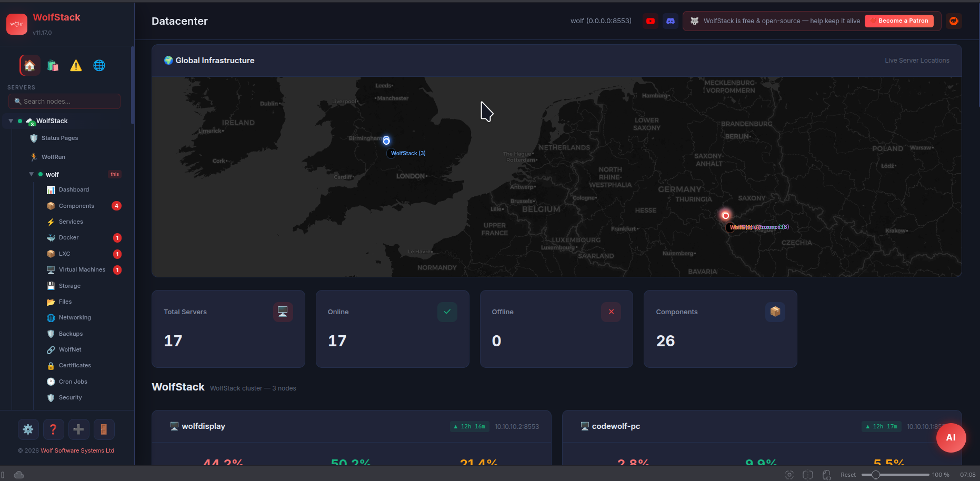Click the warning triangle icon above Servers
This screenshot has height=481, width=980.
pyautogui.click(x=76, y=65)
